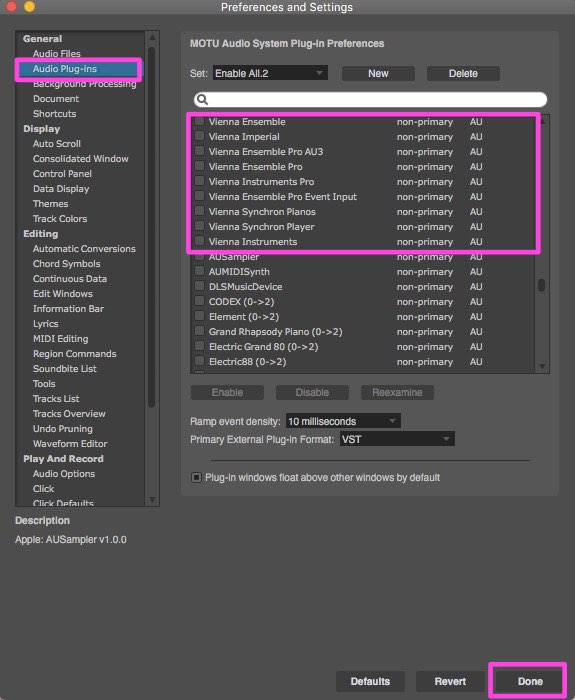
Task: Click the Delete set button
Action: pyautogui.click(x=463, y=74)
